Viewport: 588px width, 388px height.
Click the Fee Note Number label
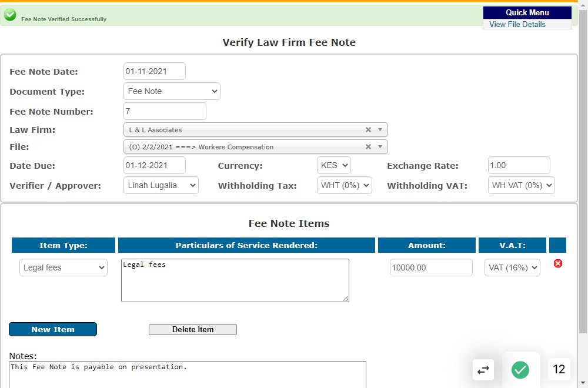(x=51, y=112)
